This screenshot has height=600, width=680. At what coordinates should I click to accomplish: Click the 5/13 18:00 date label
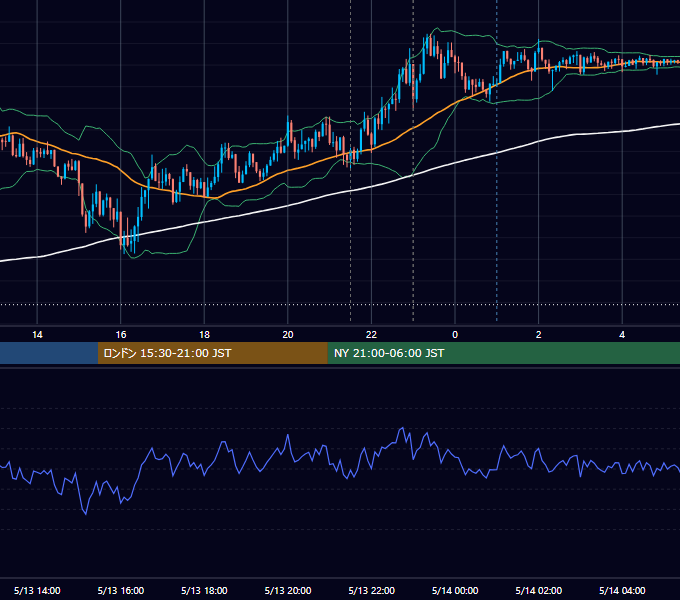204,590
